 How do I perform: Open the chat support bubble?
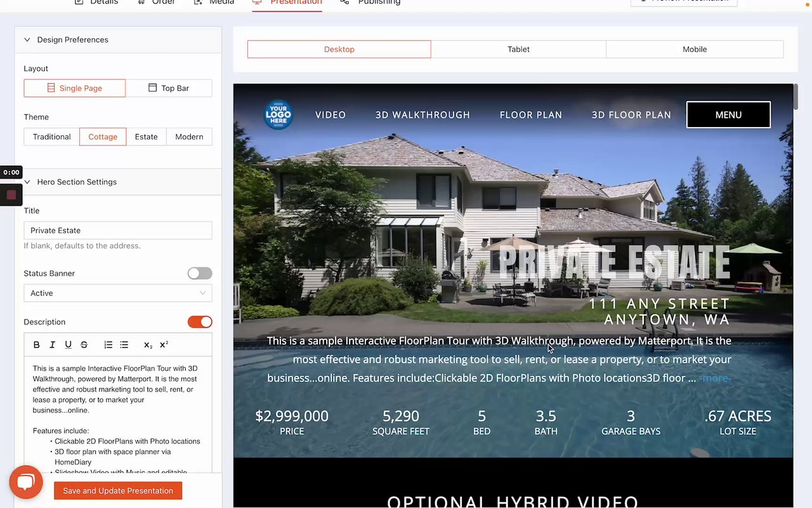(x=26, y=482)
